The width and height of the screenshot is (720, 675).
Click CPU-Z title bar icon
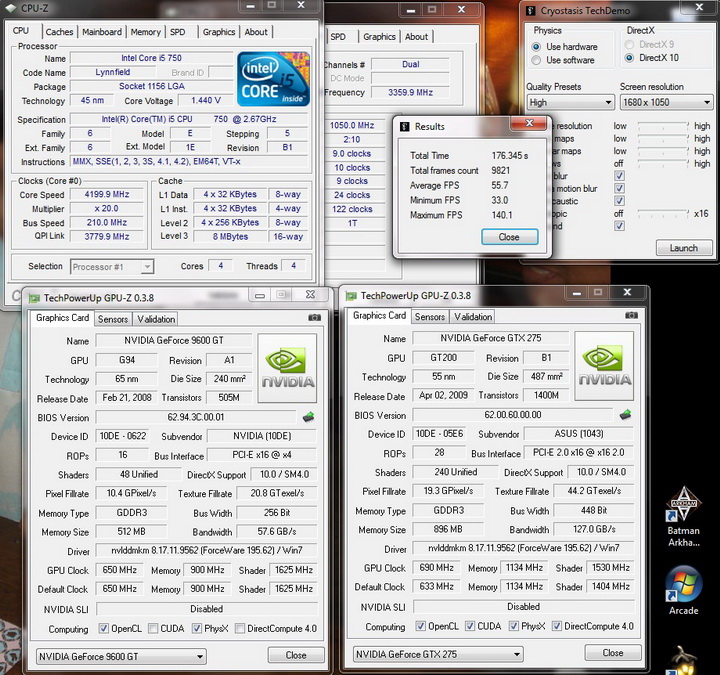(x=10, y=8)
